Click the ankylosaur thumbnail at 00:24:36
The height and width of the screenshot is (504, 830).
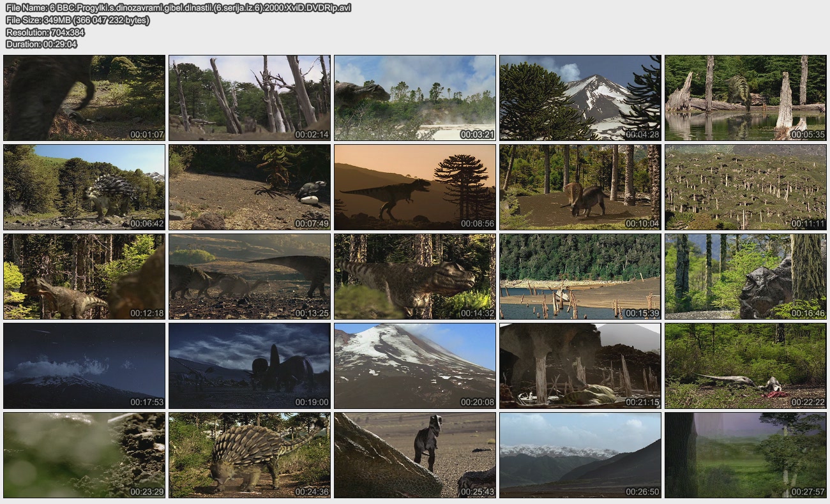(x=250, y=455)
